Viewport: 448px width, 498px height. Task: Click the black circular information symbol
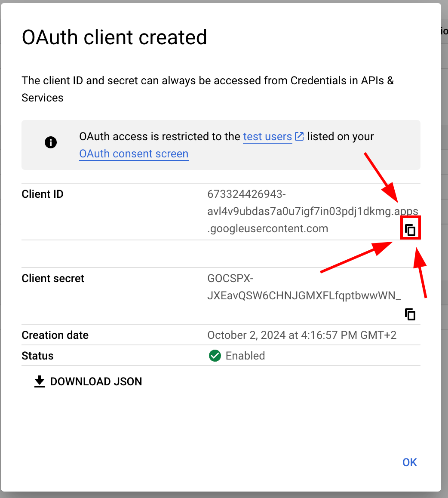coord(51,142)
